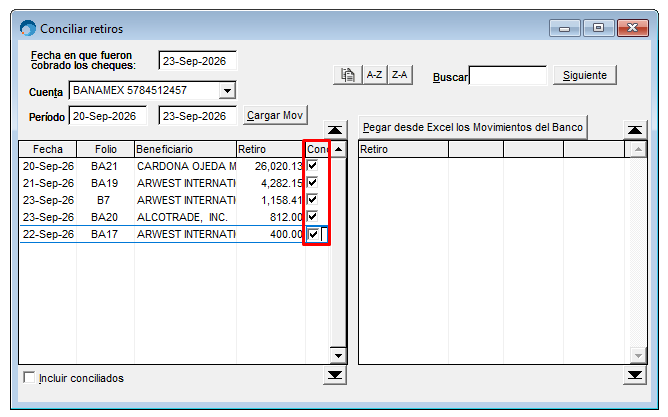Select folio BA17 cell

click(x=104, y=234)
